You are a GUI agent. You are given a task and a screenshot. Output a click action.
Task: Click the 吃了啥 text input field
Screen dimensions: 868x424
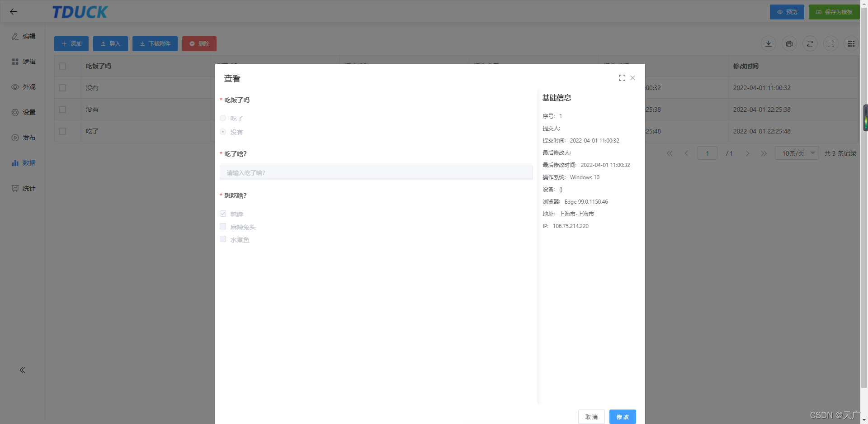click(x=376, y=173)
